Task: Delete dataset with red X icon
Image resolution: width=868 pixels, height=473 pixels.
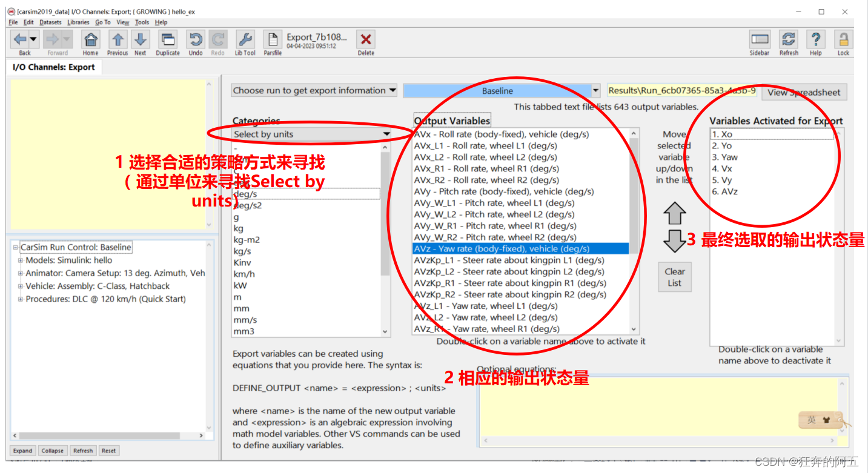Action: pos(366,39)
